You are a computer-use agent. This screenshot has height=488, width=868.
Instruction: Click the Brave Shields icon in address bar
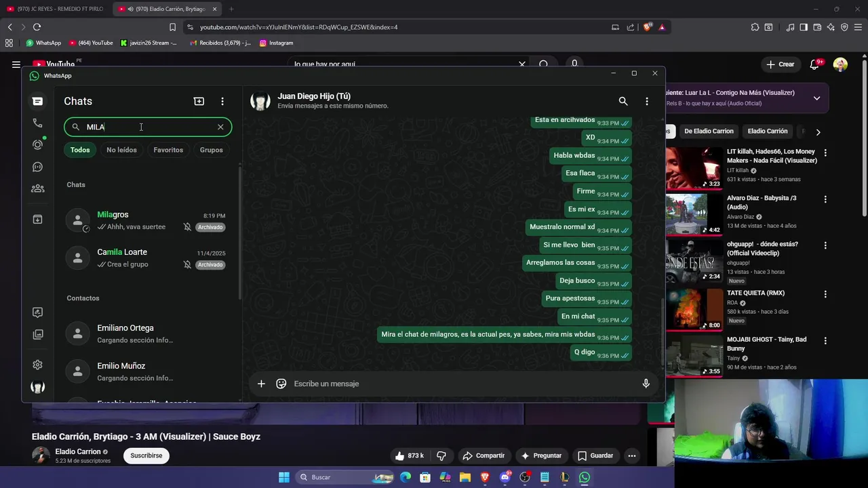click(x=647, y=27)
